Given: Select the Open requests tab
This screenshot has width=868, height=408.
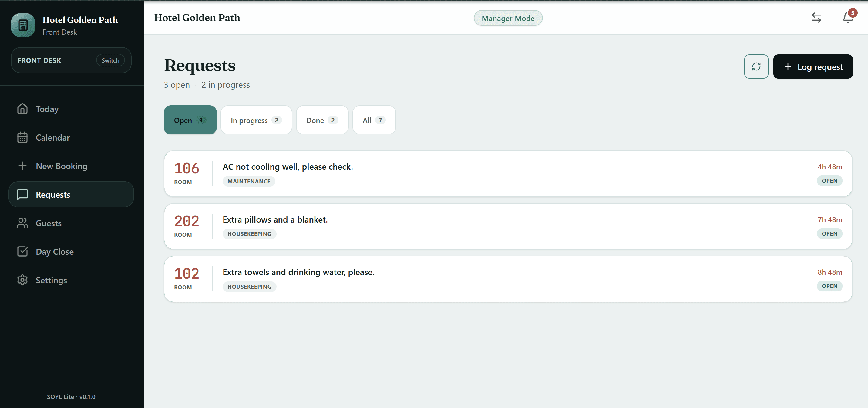Looking at the screenshot, I should point(190,120).
